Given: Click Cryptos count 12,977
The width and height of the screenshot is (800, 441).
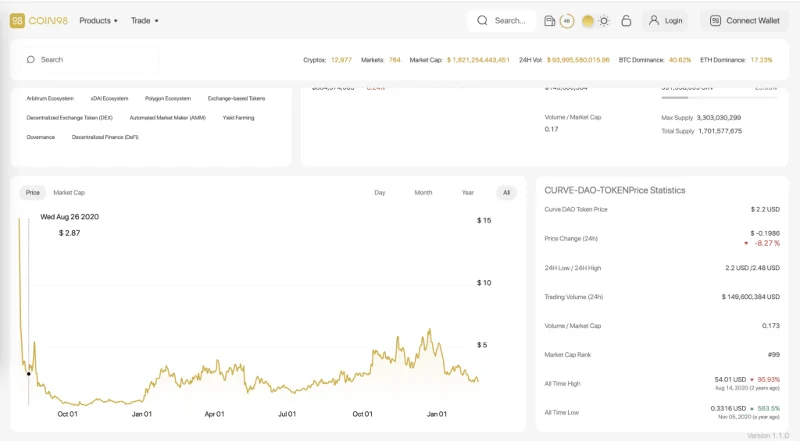Looking at the screenshot, I should tap(341, 60).
